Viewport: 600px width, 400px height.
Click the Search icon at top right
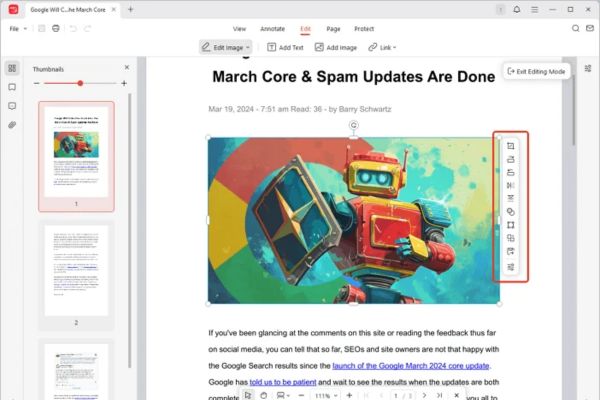pos(576,28)
